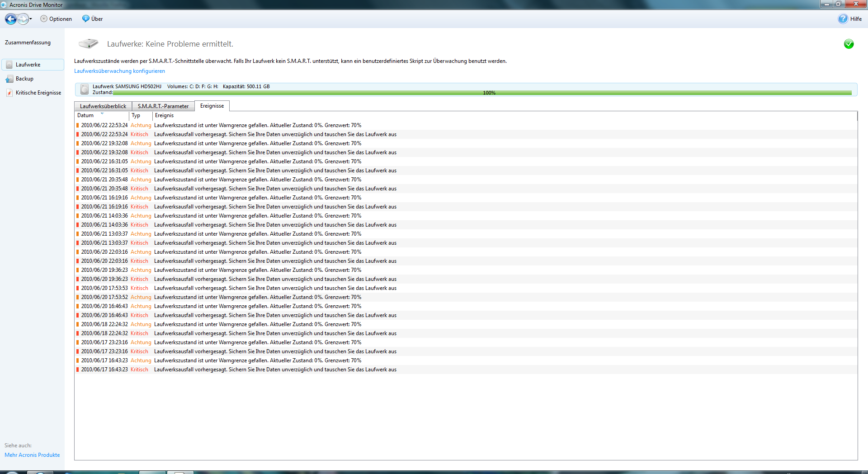
Task: Click the 'Kritisch' type in row 2010/06/21 13:03:37
Action: point(139,243)
